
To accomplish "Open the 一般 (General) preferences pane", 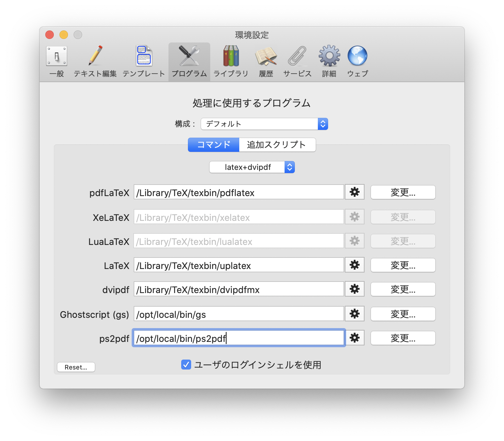I will click(x=57, y=62).
